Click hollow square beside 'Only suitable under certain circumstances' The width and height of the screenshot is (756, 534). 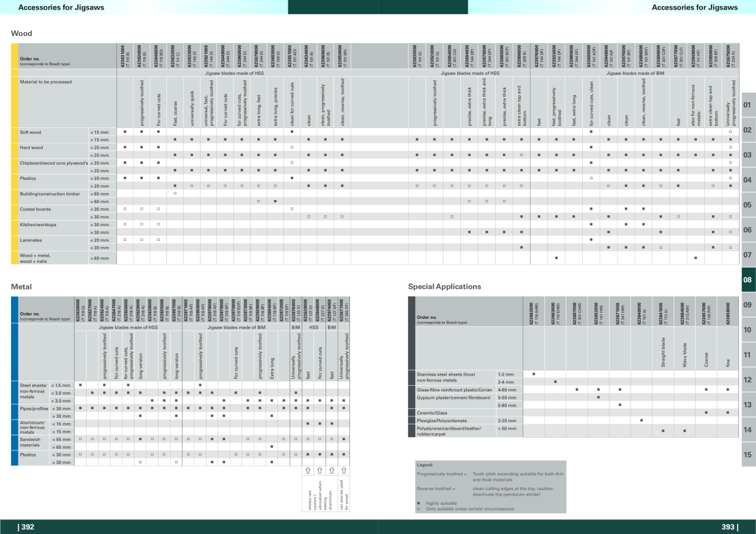pyautogui.click(x=418, y=508)
